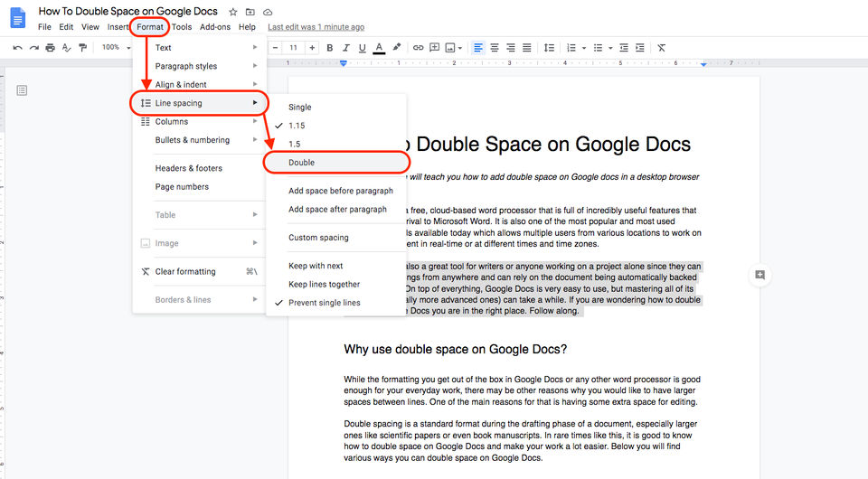Open the Add-ons menu
The width and height of the screenshot is (868, 479).
pyautogui.click(x=215, y=26)
